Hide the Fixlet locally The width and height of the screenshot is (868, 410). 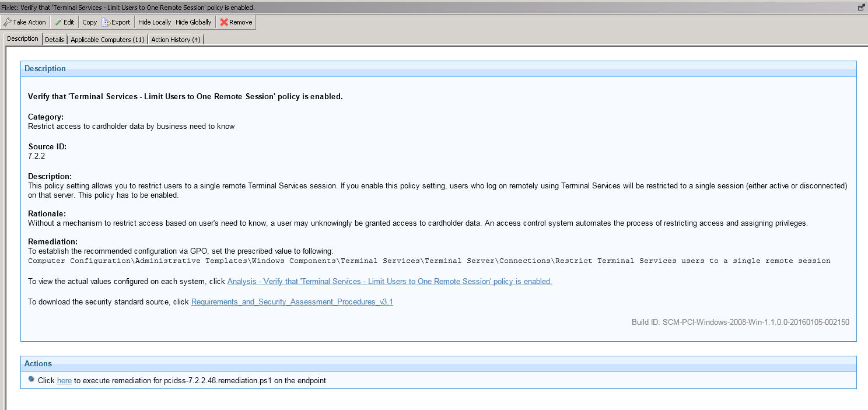(x=154, y=22)
